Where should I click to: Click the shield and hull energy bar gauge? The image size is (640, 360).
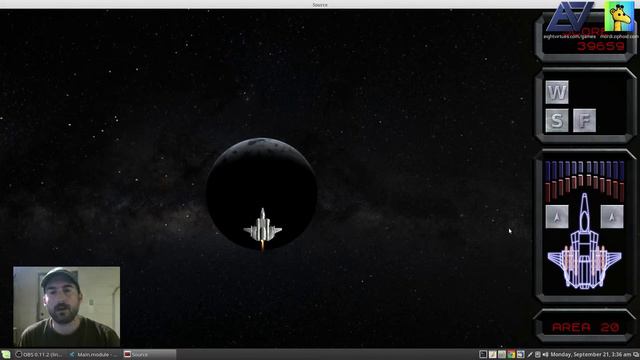point(584,181)
